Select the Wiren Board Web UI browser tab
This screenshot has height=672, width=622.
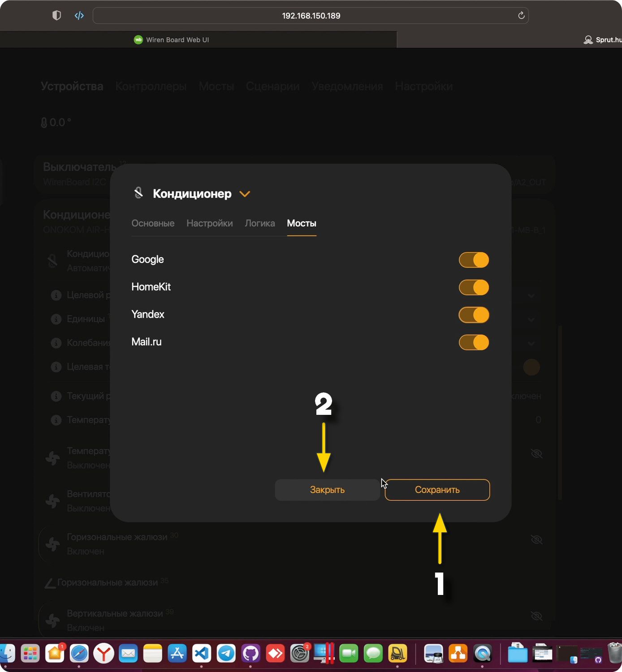(x=177, y=40)
